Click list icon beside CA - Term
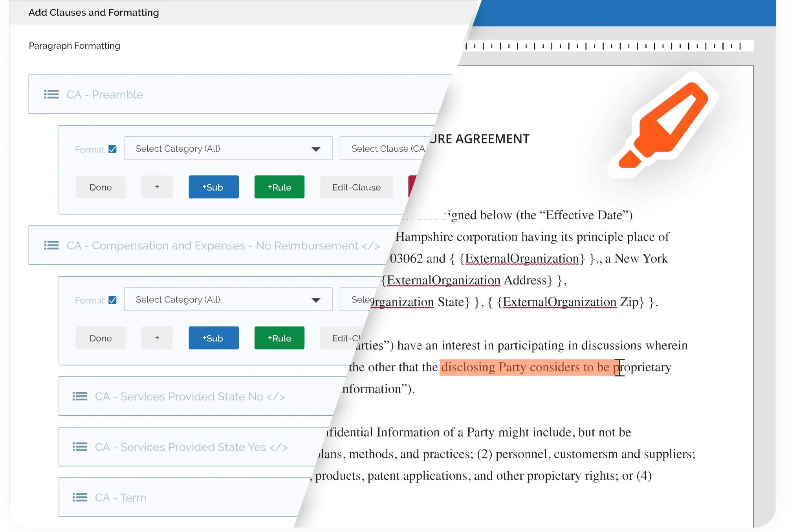799x532 pixels. (x=80, y=497)
